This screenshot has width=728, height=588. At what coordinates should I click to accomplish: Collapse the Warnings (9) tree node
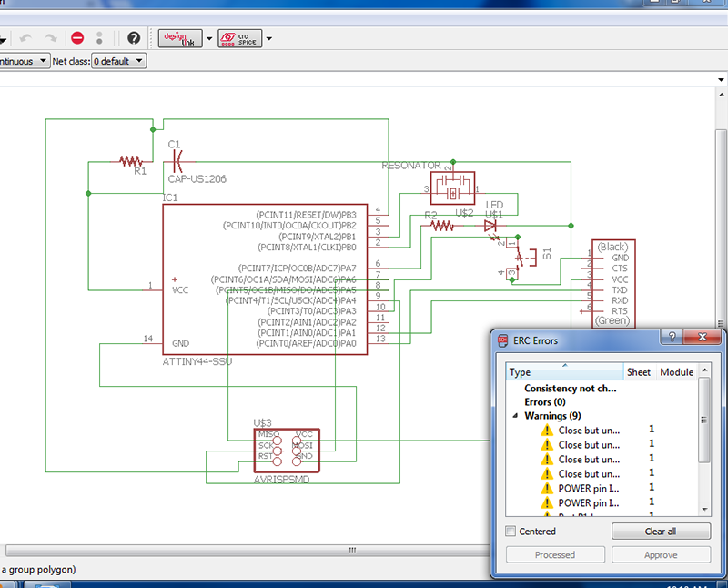[x=515, y=416]
